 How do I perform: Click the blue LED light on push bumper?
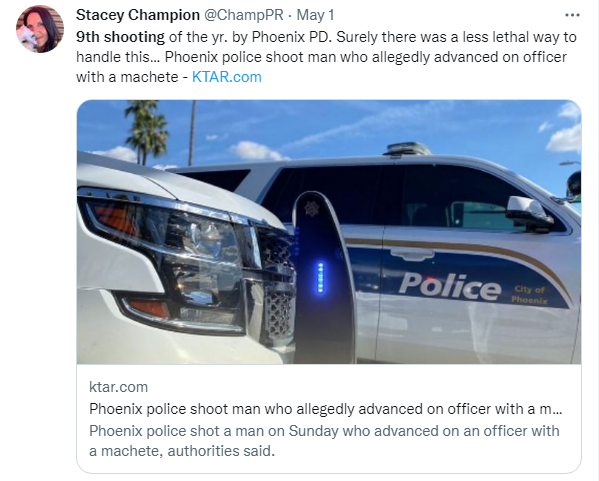click(x=321, y=278)
